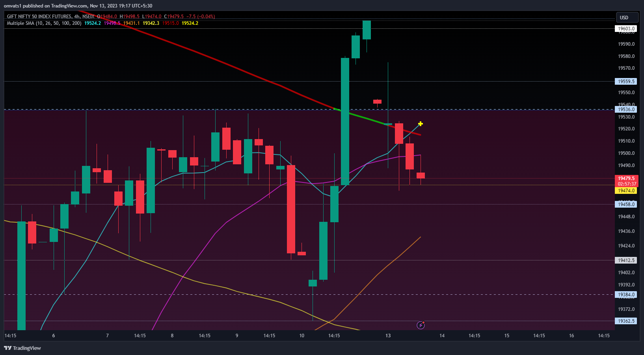Click the red current price label 19479.5
The image size is (644, 355).
(626, 178)
